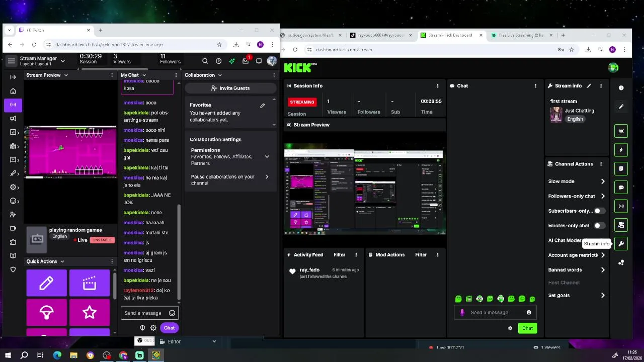Click the Kick sidebar info icon
Viewport: 644px width, 362px height.
[x=621, y=88]
